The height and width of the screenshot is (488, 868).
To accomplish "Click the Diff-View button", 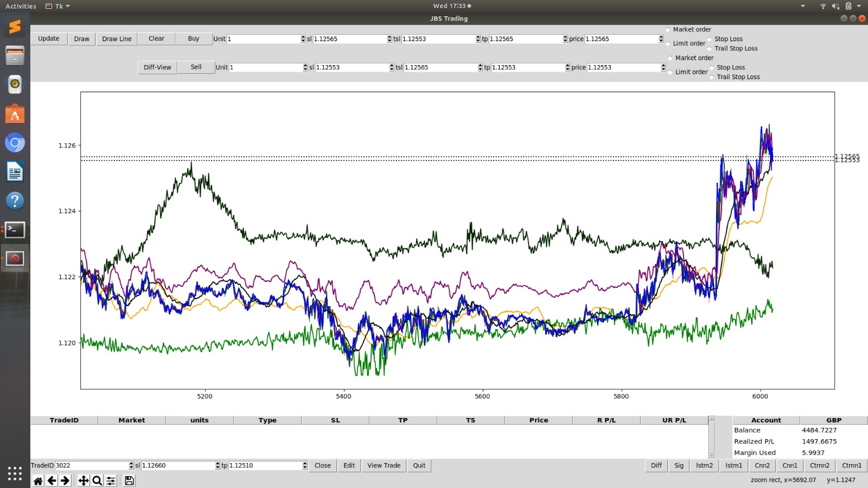I will tap(157, 68).
